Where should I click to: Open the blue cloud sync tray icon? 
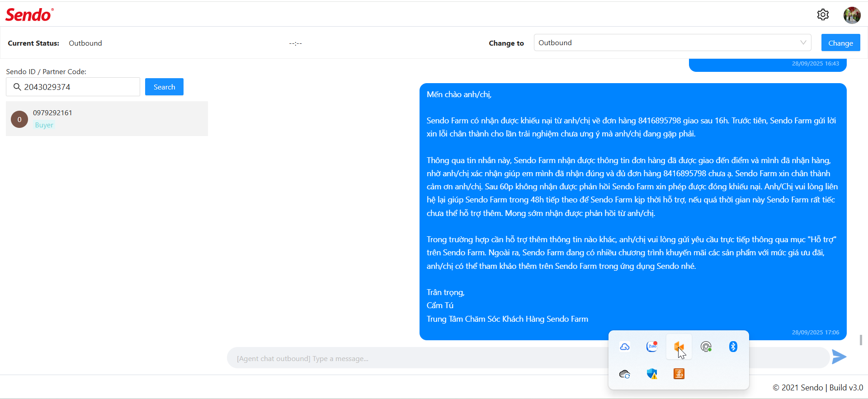coord(625,347)
